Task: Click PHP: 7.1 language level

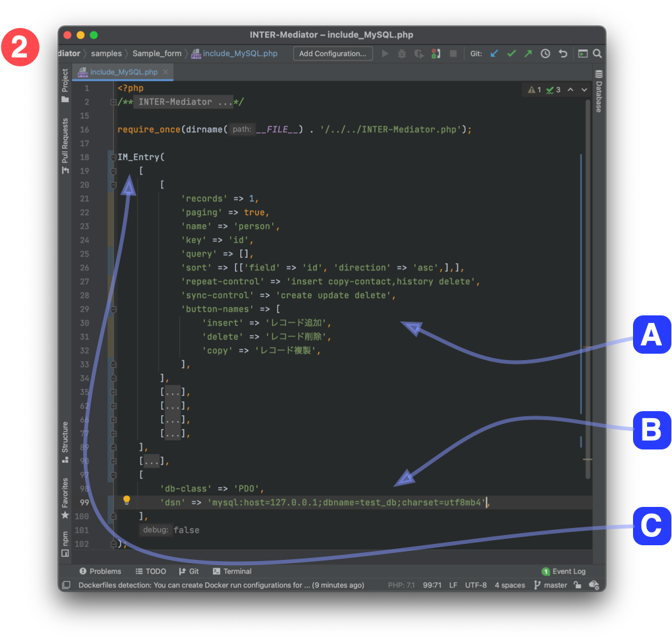Action: coord(401,585)
